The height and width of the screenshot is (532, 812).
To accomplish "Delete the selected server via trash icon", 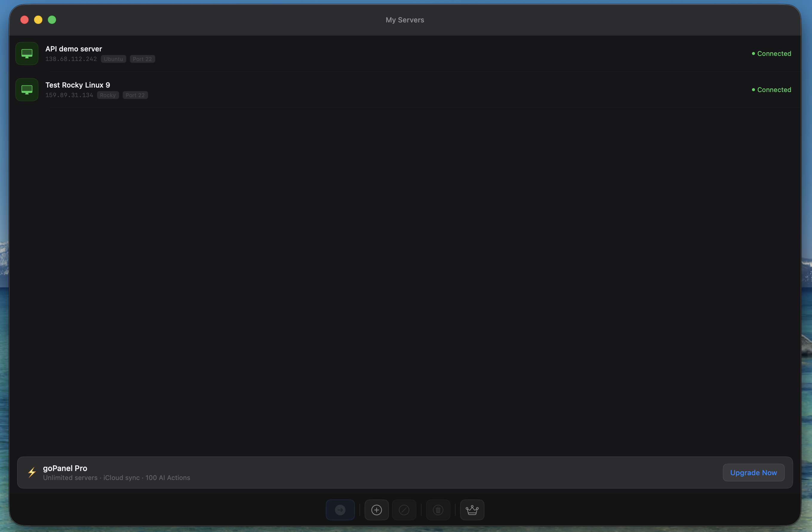I will (438, 510).
